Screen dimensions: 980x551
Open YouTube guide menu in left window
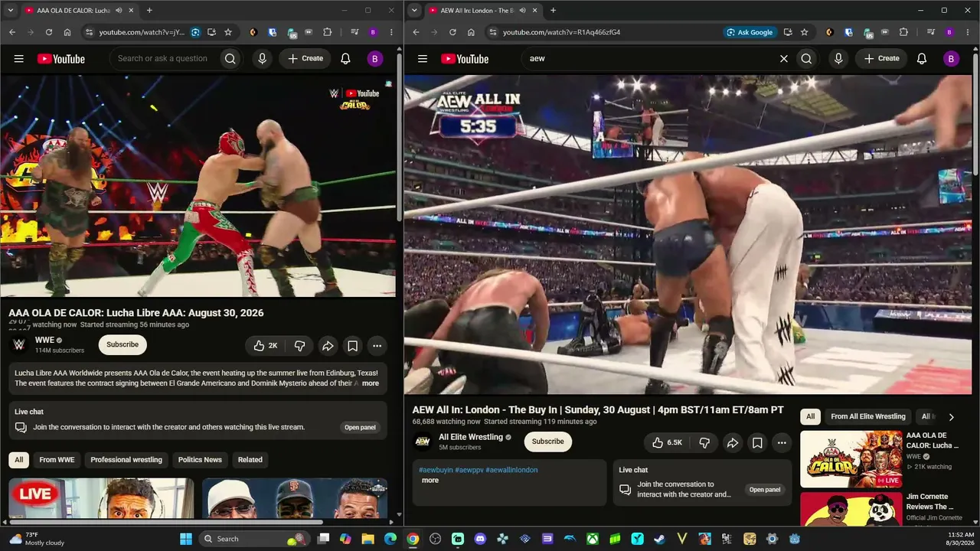pyautogui.click(x=18, y=59)
